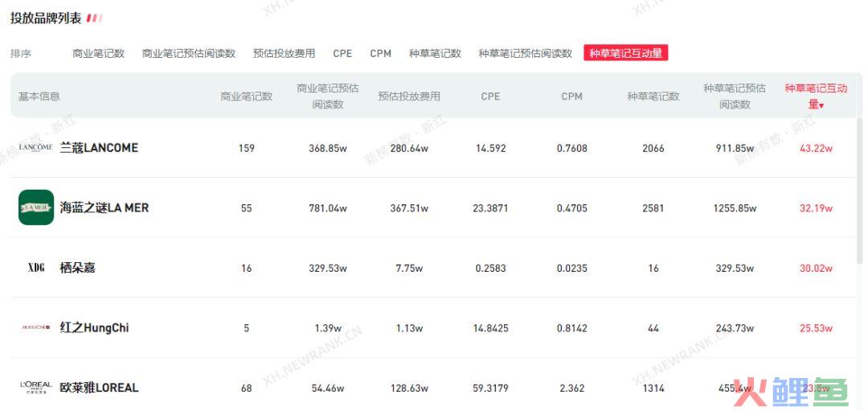Sort by 种草笔记预估阅读数

coord(526,53)
